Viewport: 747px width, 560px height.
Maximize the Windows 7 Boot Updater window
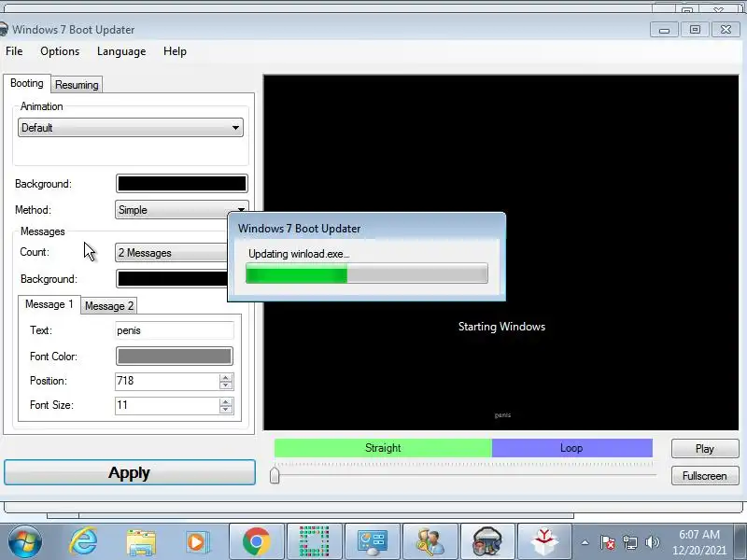pos(695,30)
